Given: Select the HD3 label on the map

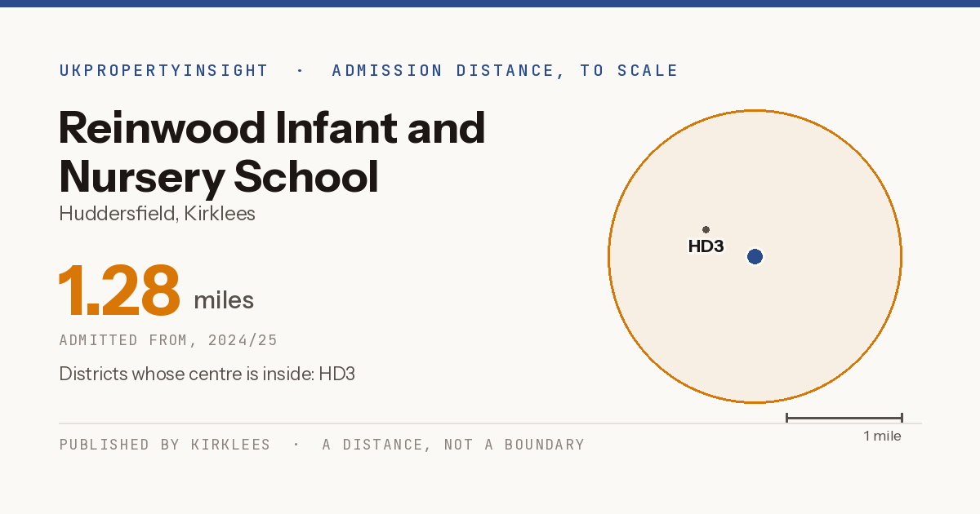Looking at the screenshot, I should click(706, 246).
